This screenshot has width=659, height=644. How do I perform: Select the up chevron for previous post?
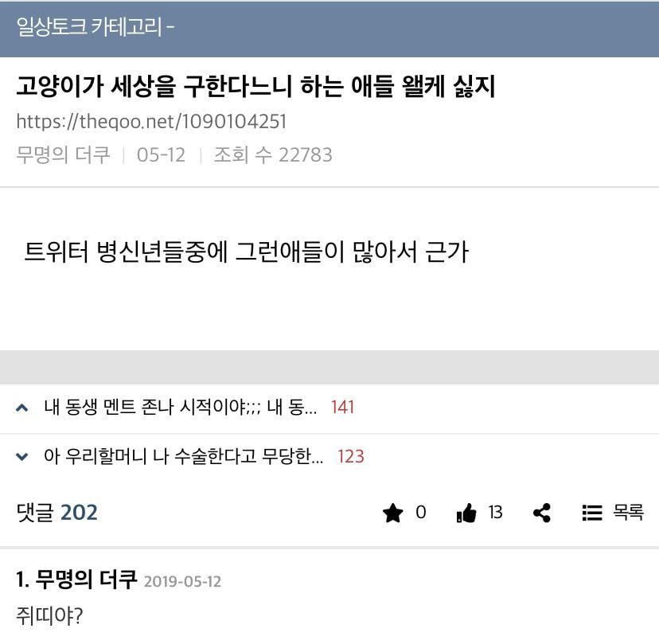click(21, 408)
